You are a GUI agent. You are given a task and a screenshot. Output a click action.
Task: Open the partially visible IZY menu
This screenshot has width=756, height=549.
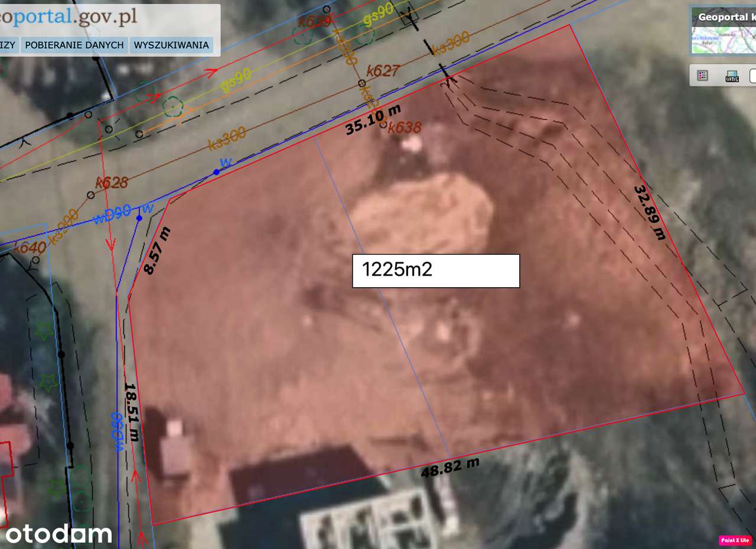pos(8,45)
